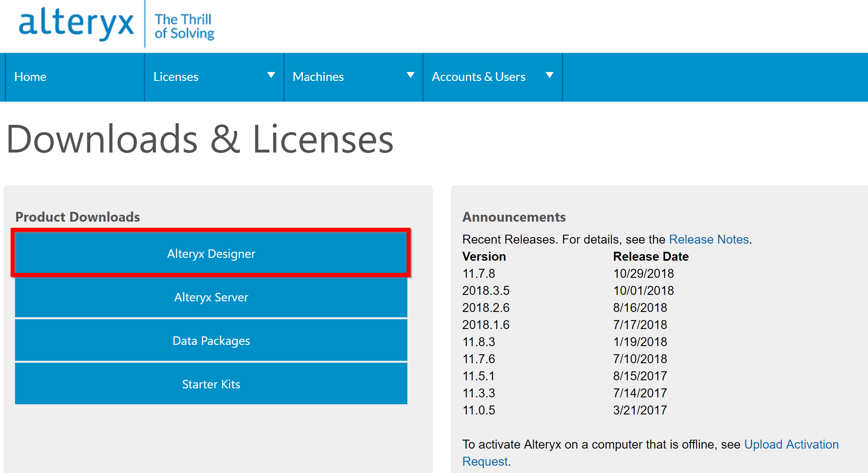Click release date 7/10/2018
Screen dimensions: 868x473
640,359
